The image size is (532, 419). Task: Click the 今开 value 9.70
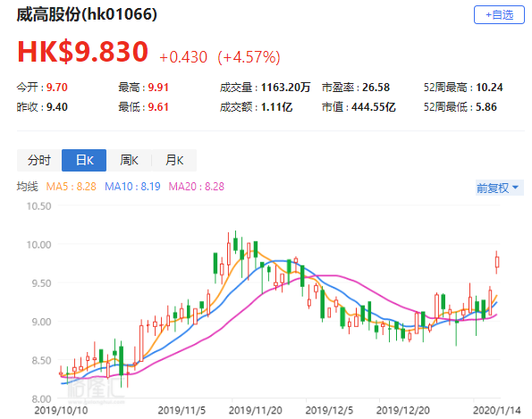coord(56,88)
